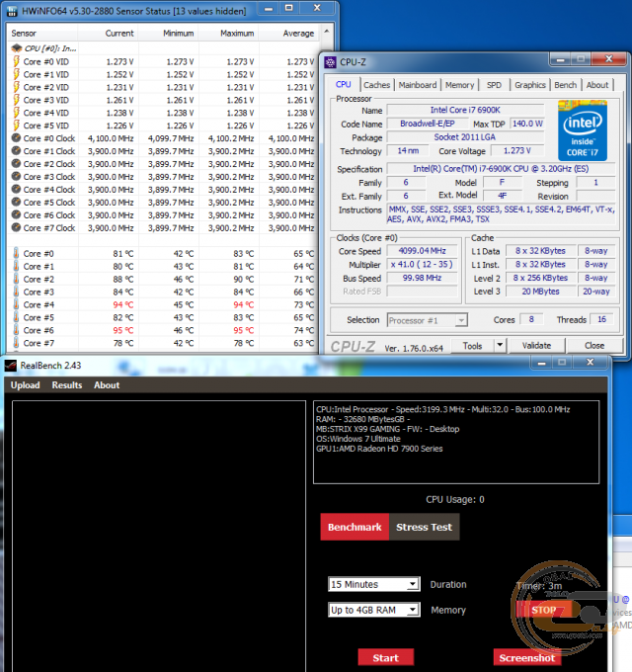Image resolution: width=632 pixels, height=672 pixels.
Task: Click the Start button in RealBench
Action: tap(385, 657)
